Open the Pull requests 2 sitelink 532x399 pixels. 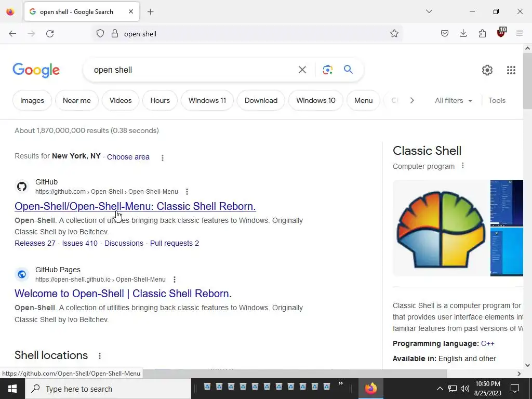click(x=175, y=243)
